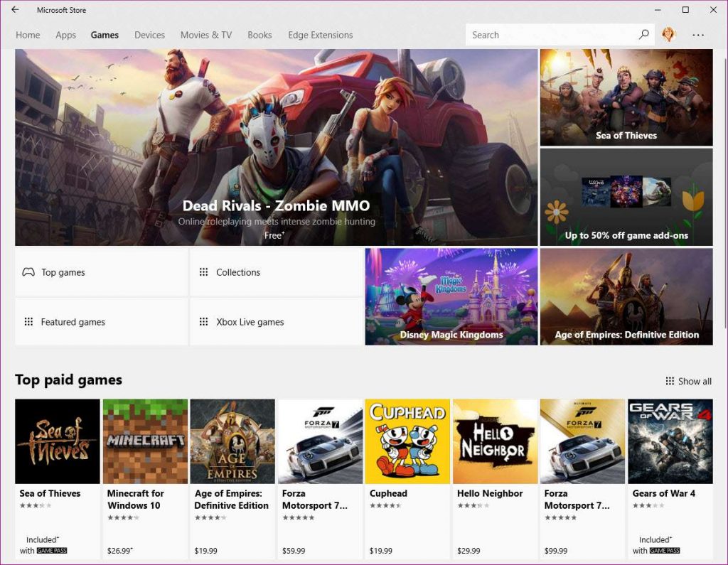Select the $99.99 Forza Motorsport 7 cover
This screenshot has width=728, height=565.
(583, 441)
